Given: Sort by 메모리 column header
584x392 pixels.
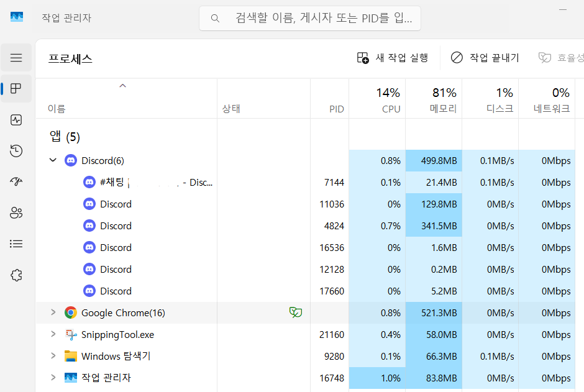Looking at the screenshot, I should click(x=434, y=99).
